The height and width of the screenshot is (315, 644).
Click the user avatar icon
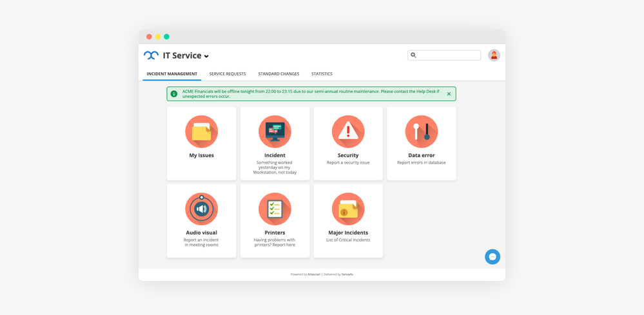click(494, 55)
